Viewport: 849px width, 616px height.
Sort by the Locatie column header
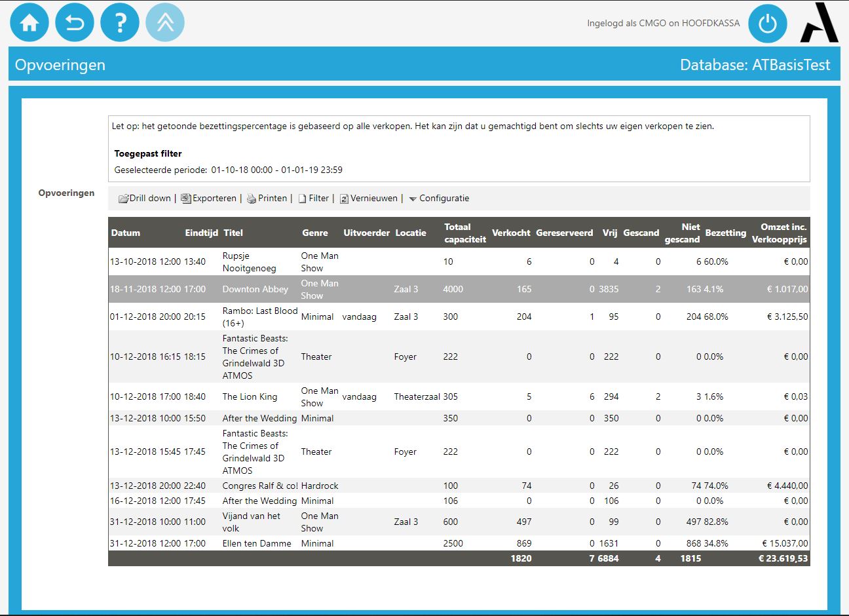pyautogui.click(x=411, y=233)
